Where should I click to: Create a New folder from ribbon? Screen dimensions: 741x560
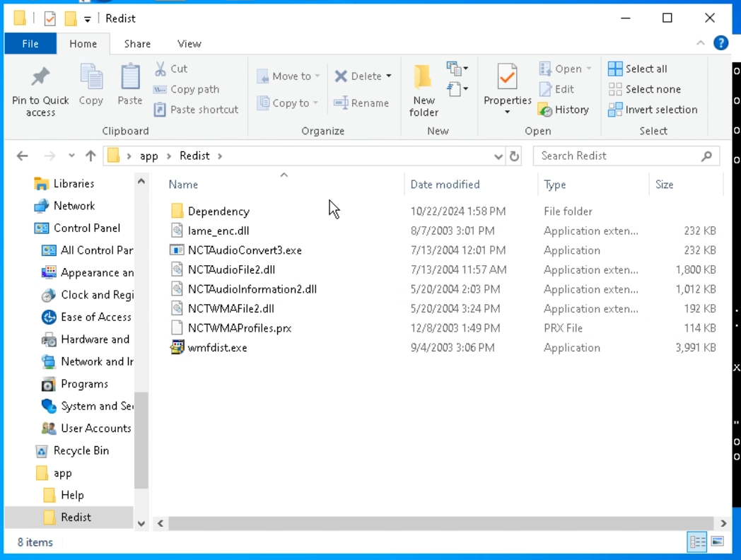(x=424, y=78)
